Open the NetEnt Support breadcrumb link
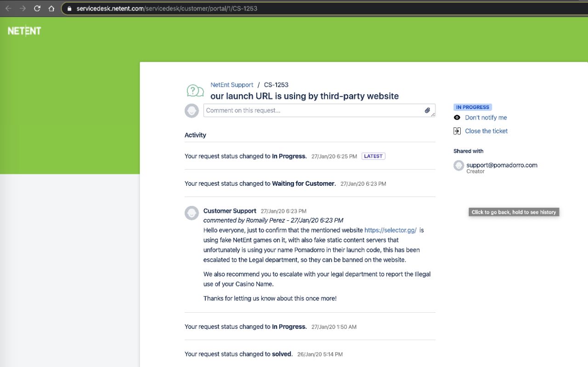588x367 pixels. coord(232,85)
